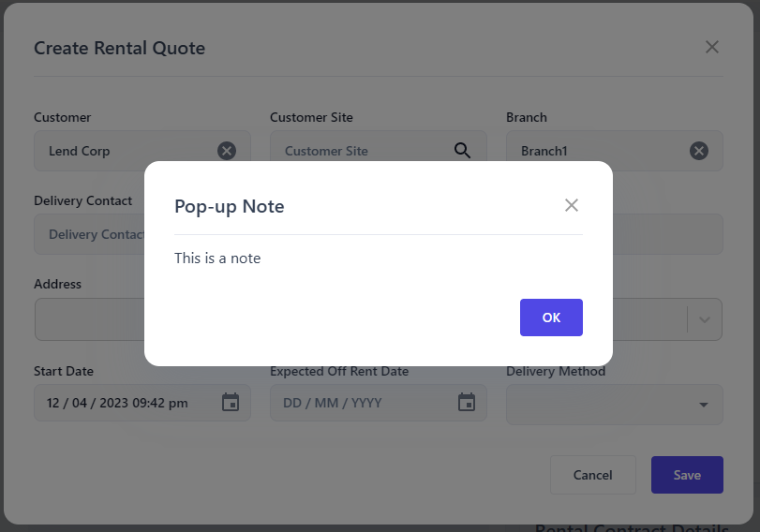
Task: Clear the Lend Corp customer field
Action: [x=227, y=151]
